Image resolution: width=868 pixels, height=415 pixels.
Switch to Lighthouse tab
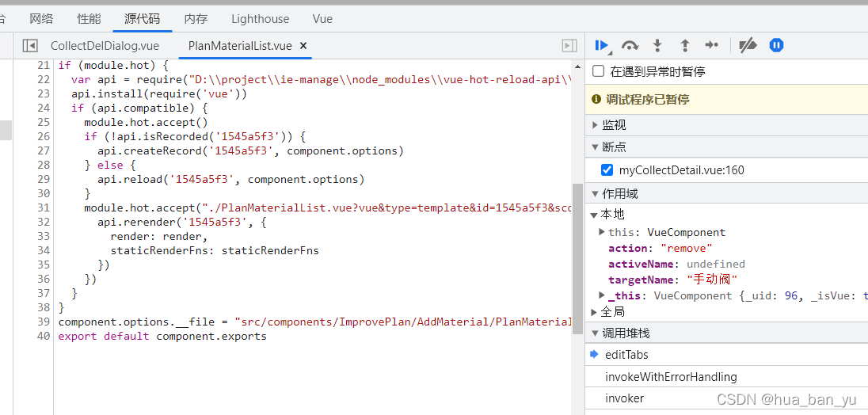tap(261, 19)
